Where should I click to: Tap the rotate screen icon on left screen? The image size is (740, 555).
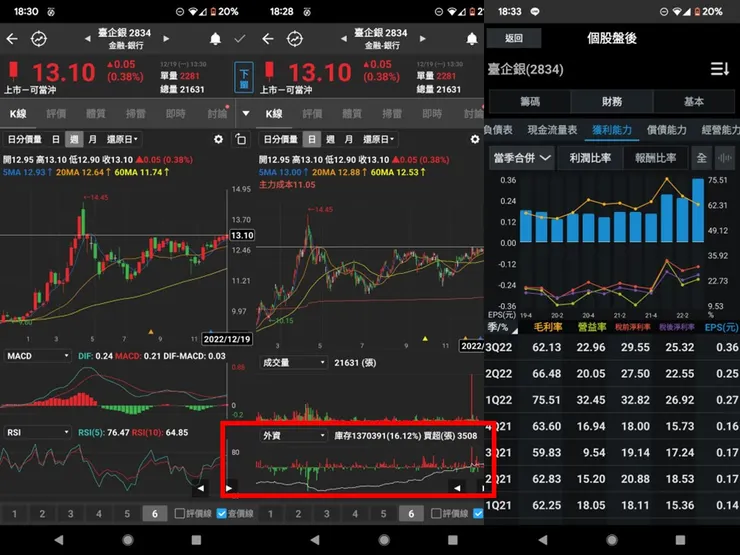pos(241,139)
